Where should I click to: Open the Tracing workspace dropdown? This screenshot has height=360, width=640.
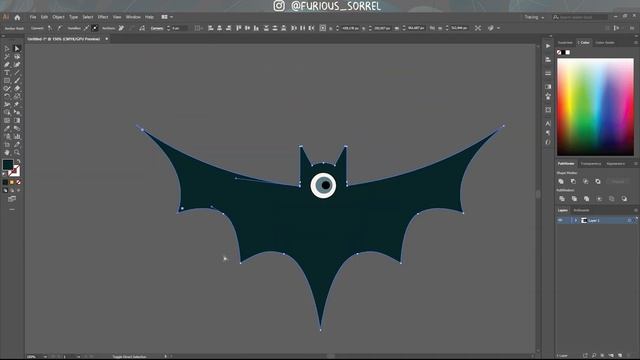534,17
